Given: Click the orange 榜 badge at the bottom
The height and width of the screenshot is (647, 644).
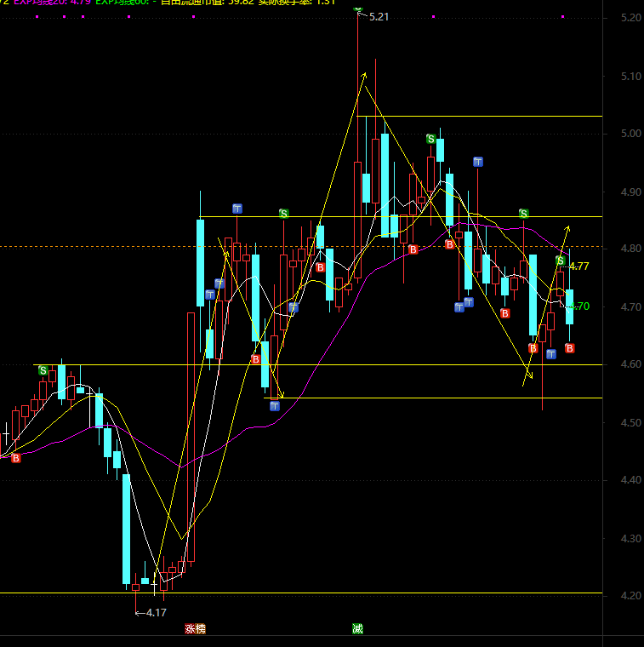Looking at the screenshot, I should (x=201, y=629).
